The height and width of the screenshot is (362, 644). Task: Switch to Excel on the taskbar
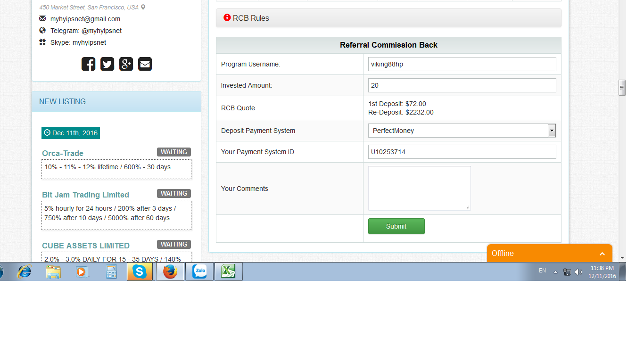coord(229,271)
